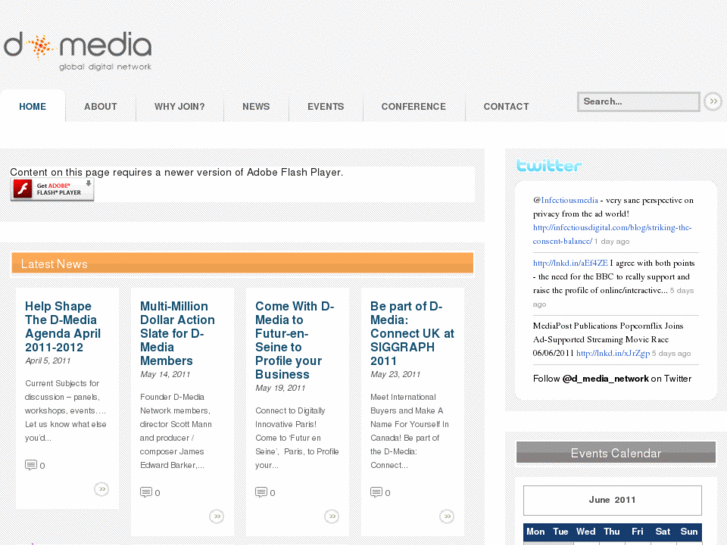Open comments icon under SIGGRAPH 2011 article
The width and height of the screenshot is (727, 545).
376,492
